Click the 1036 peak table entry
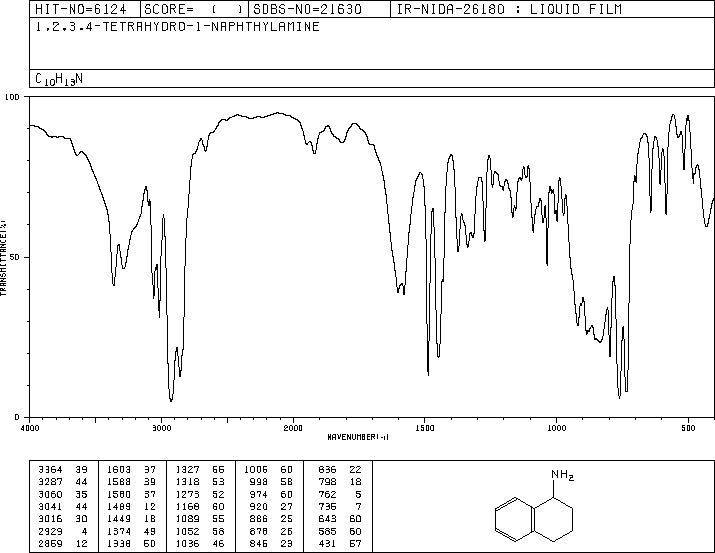The width and height of the screenshot is (715, 553). click(200, 543)
